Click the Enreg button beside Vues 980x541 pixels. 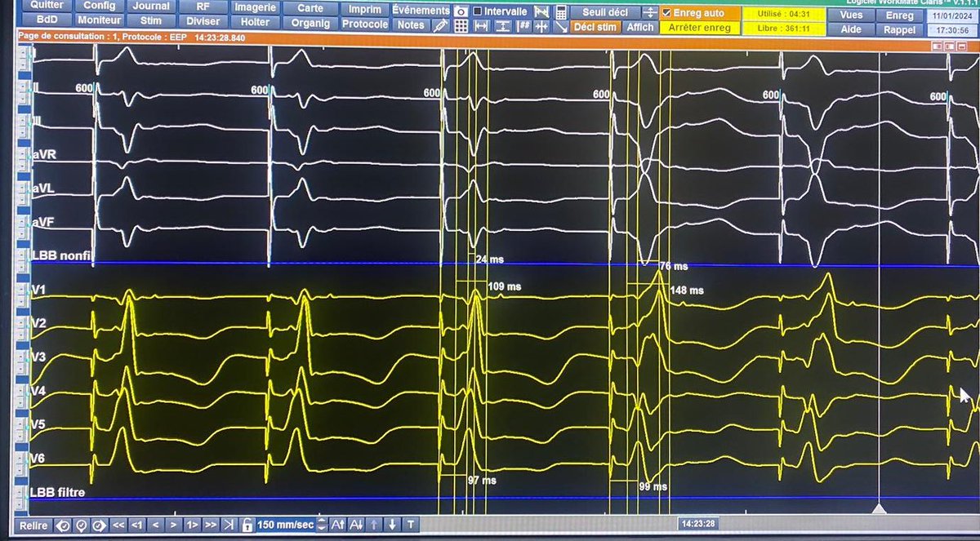click(899, 16)
